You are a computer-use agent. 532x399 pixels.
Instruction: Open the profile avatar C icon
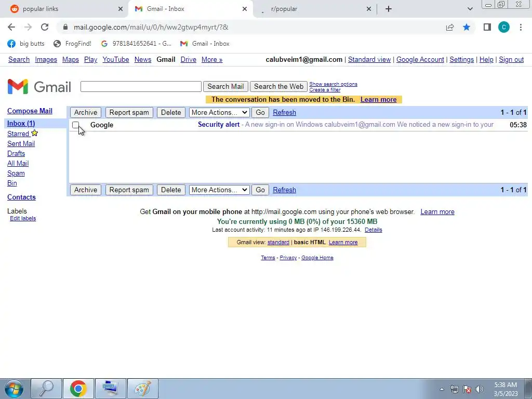click(504, 27)
